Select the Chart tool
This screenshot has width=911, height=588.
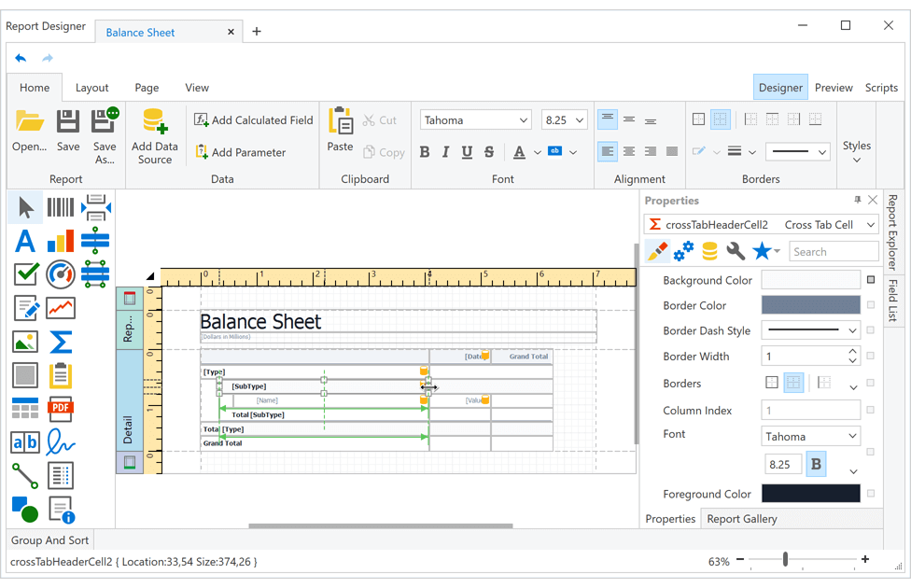60,241
